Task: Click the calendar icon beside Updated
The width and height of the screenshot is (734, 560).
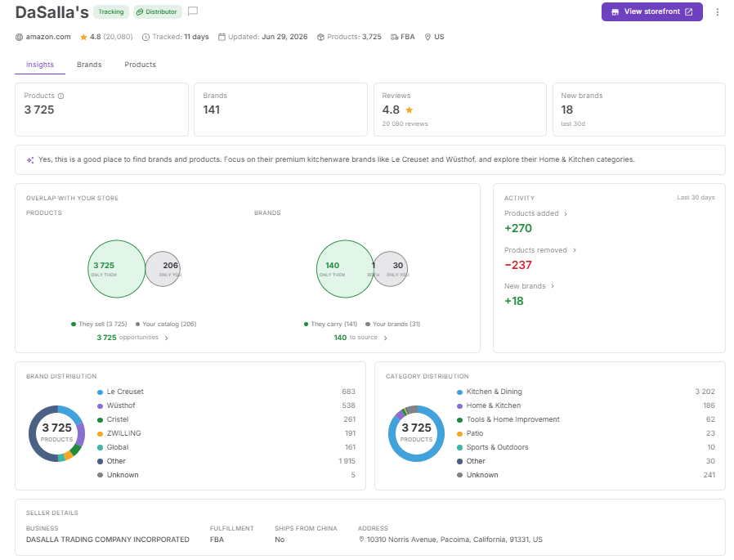Action: [x=222, y=37]
